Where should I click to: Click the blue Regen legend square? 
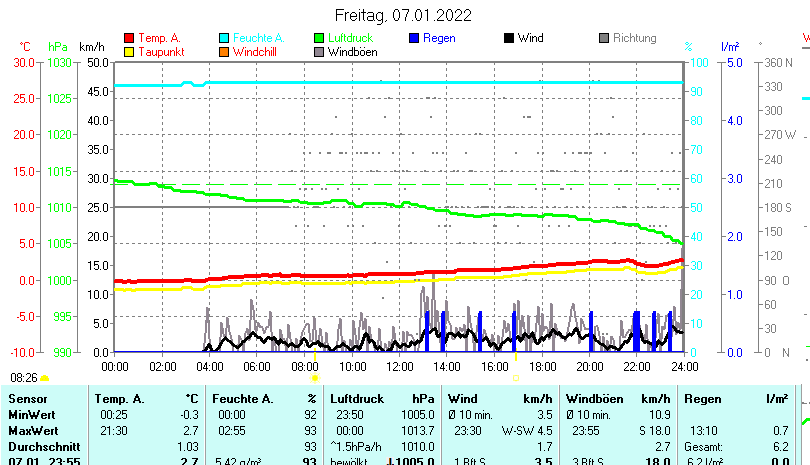(414, 38)
